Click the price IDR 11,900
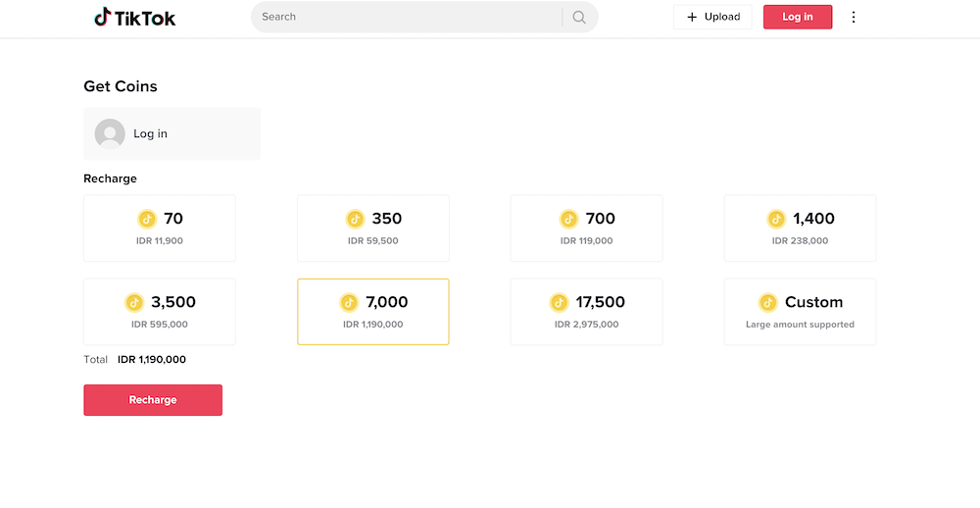This screenshot has height=508, width=980. [x=160, y=241]
